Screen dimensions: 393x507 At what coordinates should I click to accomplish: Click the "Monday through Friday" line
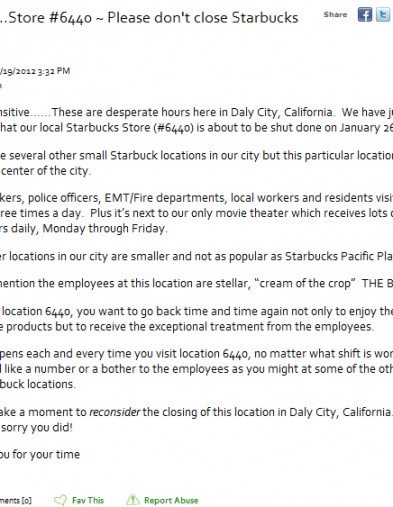(x=83, y=229)
